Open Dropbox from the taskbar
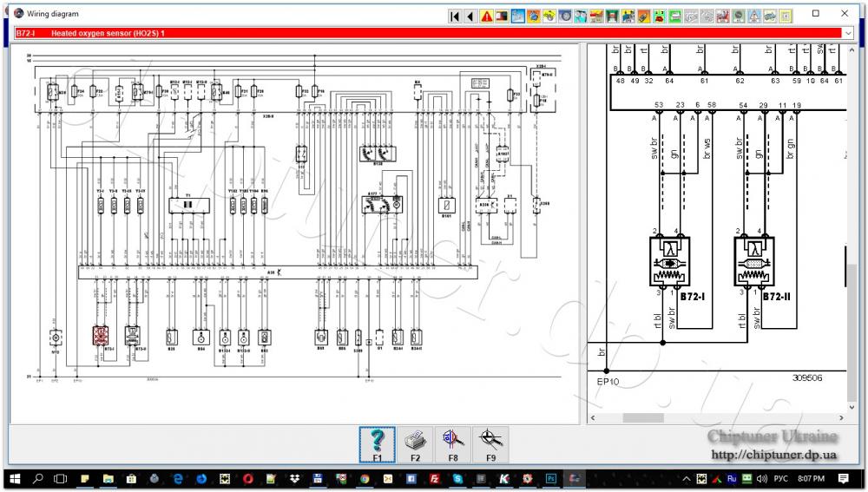The image size is (868, 492). pos(294,479)
